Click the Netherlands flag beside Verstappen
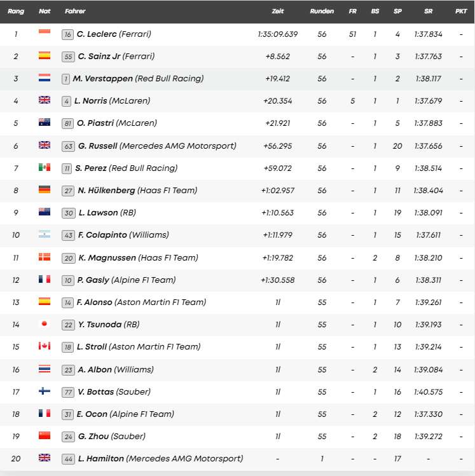This screenshot has width=475, height=476. coord(45,79)
